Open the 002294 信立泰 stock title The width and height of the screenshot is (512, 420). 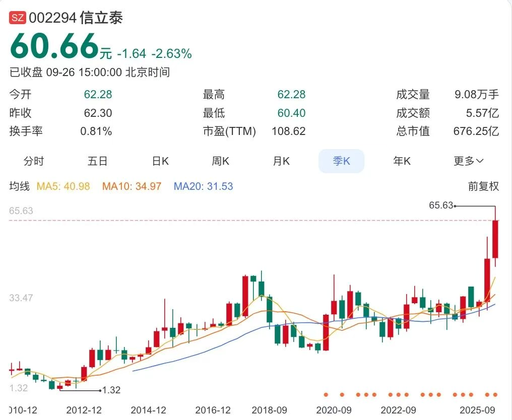(x=76, y=18)
